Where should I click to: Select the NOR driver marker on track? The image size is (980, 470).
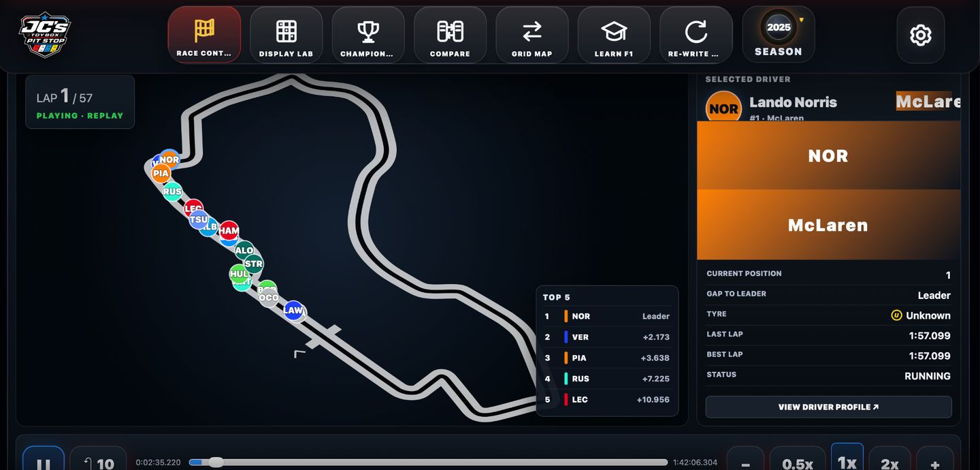click(169, 159)
